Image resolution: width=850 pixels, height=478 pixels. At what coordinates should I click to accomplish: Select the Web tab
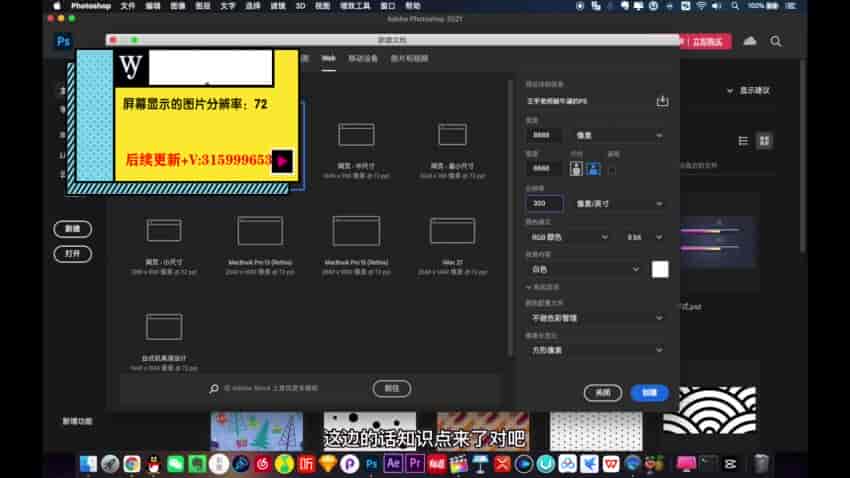(x=329, y=59)
